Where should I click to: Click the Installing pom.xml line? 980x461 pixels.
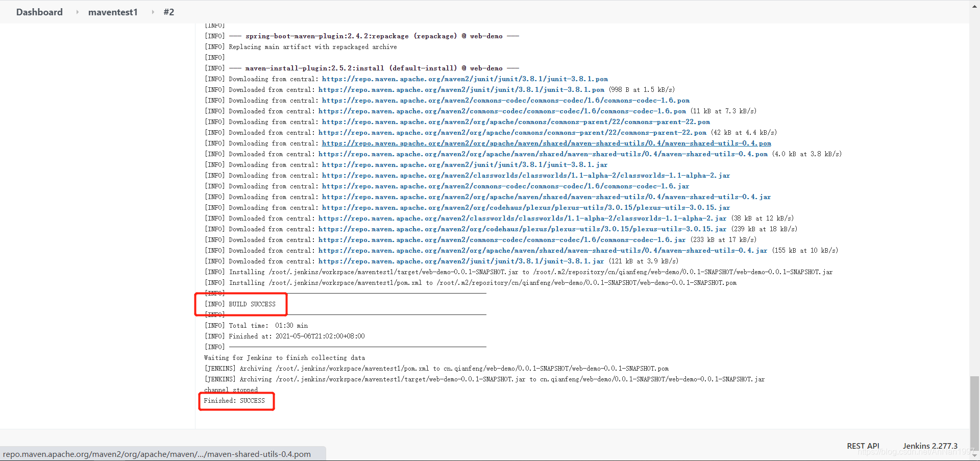tap(471, 283)
